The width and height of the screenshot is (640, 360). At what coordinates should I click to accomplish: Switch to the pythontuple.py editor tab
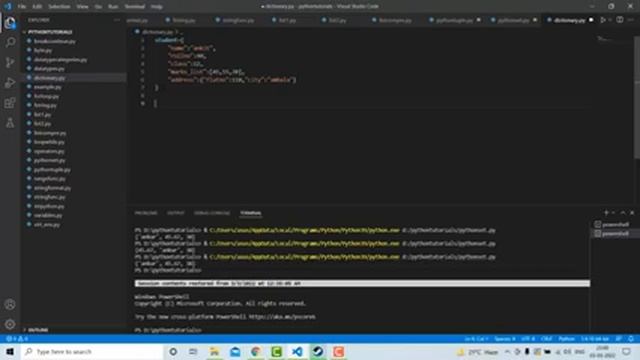454,20
